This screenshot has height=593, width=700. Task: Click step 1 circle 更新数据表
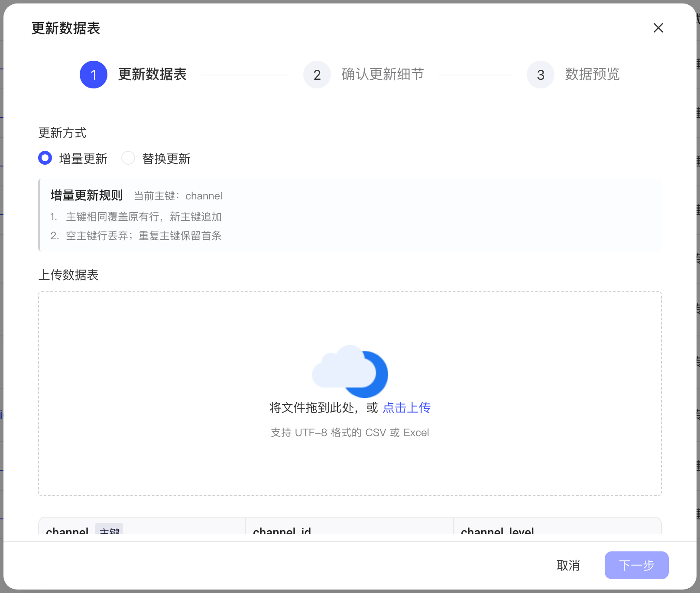click(94, 75)
